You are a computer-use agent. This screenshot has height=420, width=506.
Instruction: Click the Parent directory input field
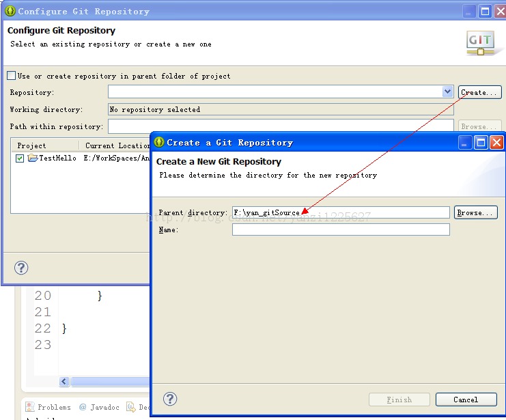[341, 212]
